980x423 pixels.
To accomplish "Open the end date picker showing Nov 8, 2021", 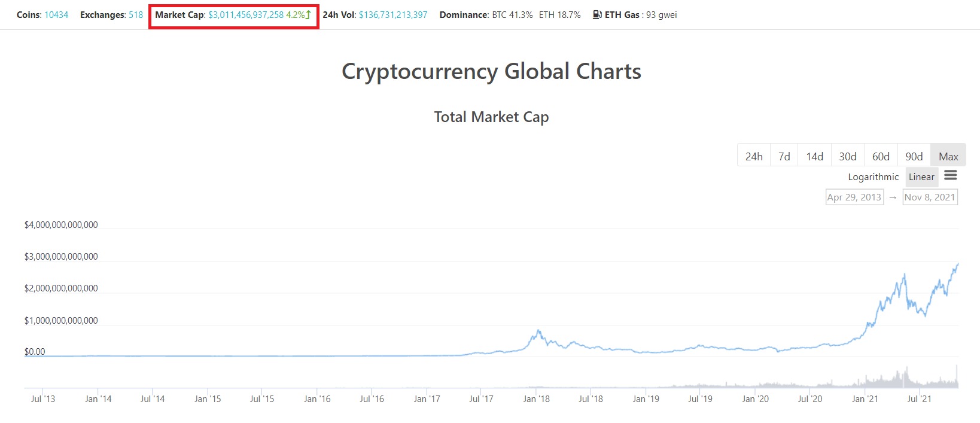I will [x=930, y=197].
